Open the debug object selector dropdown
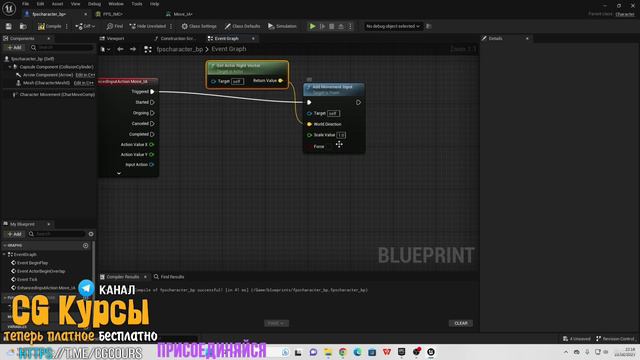This screenshot has height=360, width=640. tap(393, 26)
